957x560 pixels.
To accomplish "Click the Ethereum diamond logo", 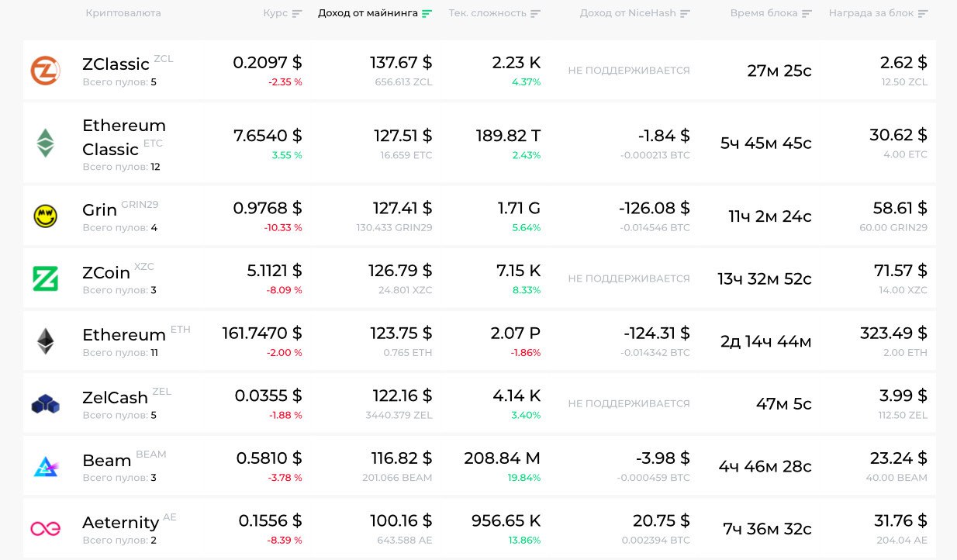I will tap(46, 341).
